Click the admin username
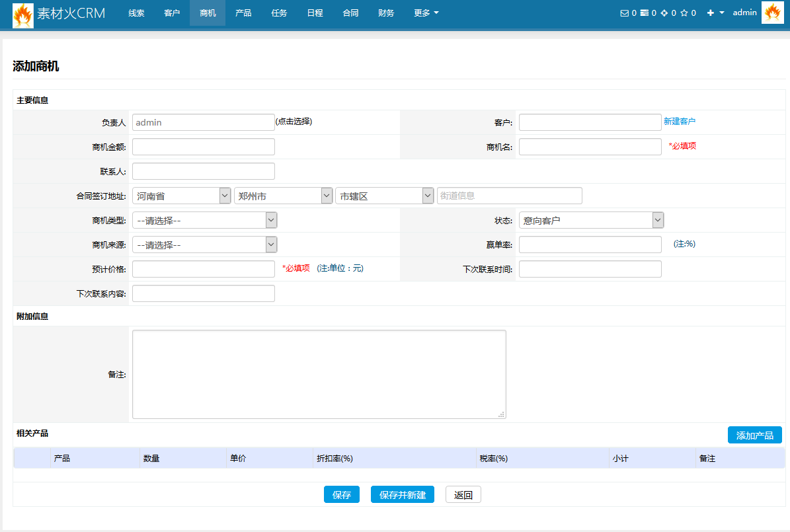Screen dimensions: 790x532 coord(744,13)
